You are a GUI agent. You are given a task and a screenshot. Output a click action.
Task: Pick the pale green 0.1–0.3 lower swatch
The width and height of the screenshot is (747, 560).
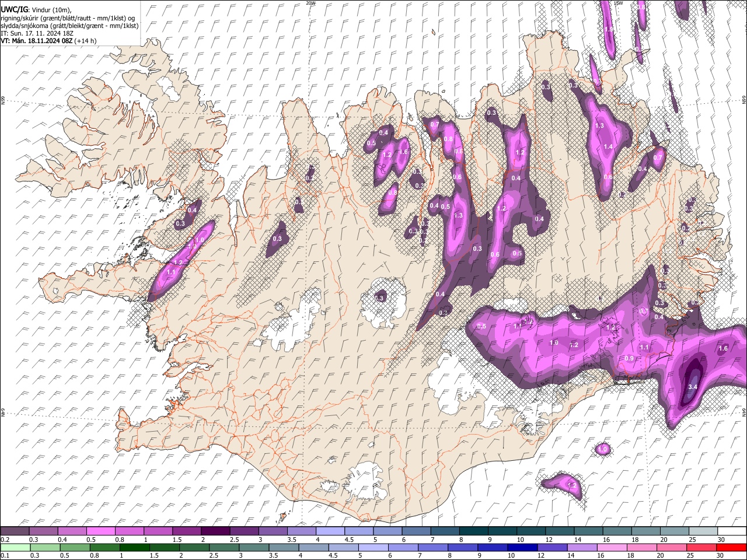15,547
